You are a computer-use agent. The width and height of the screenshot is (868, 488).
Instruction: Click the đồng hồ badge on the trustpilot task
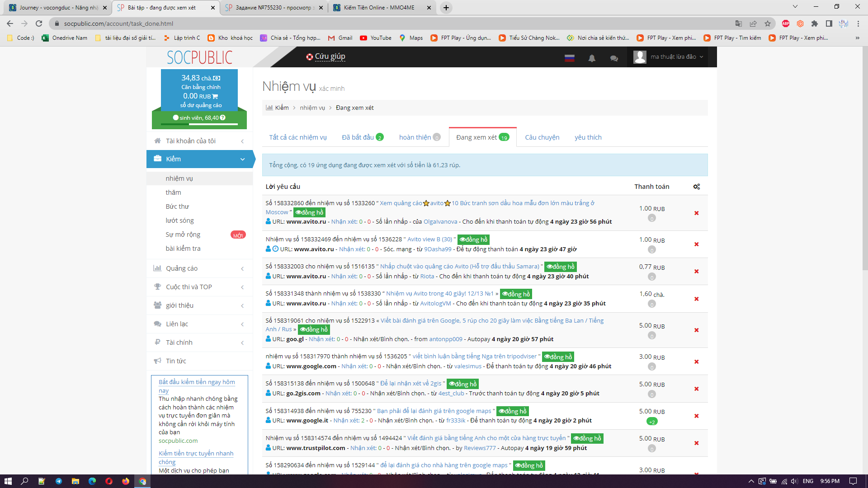(587, 438)
